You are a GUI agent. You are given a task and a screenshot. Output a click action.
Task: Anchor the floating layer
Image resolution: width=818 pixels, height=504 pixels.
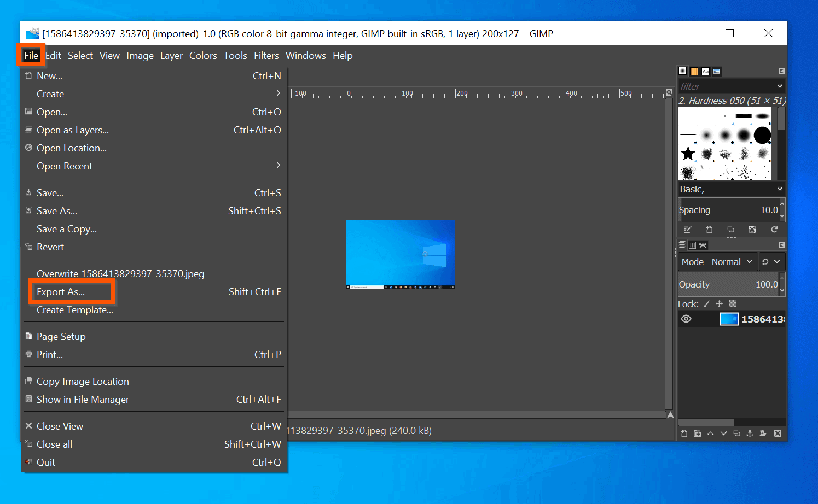(750, 433)
